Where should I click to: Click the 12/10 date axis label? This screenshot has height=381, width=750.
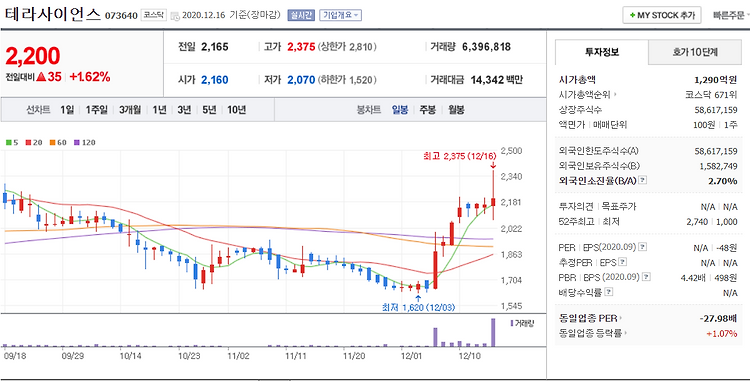coord(470,356)
